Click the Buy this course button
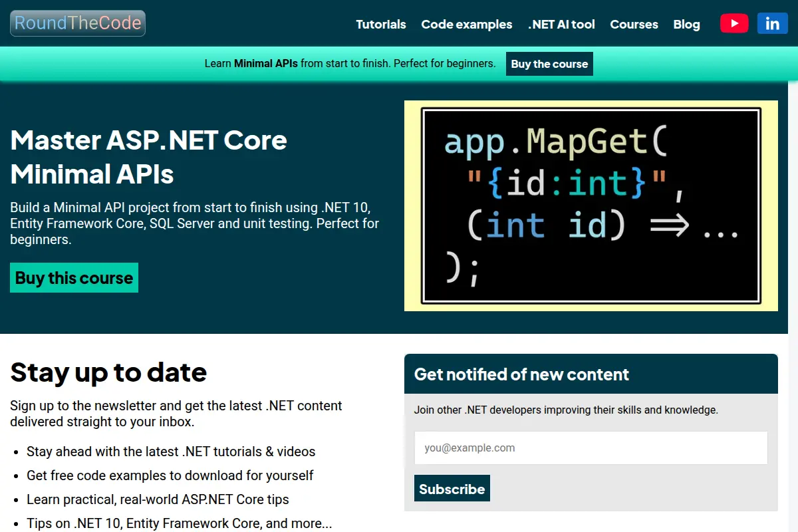798x532 pixels. click(74, 278)
